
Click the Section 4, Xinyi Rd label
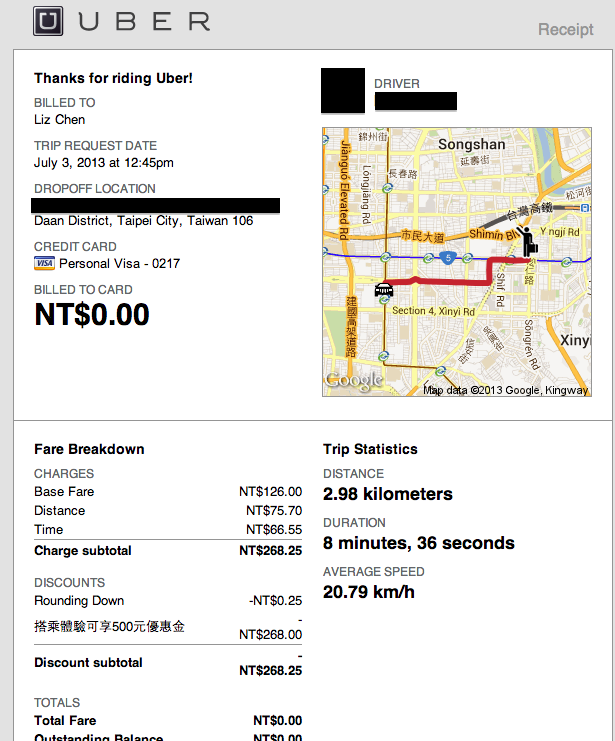pyautogui.click(x=433, y=311)
